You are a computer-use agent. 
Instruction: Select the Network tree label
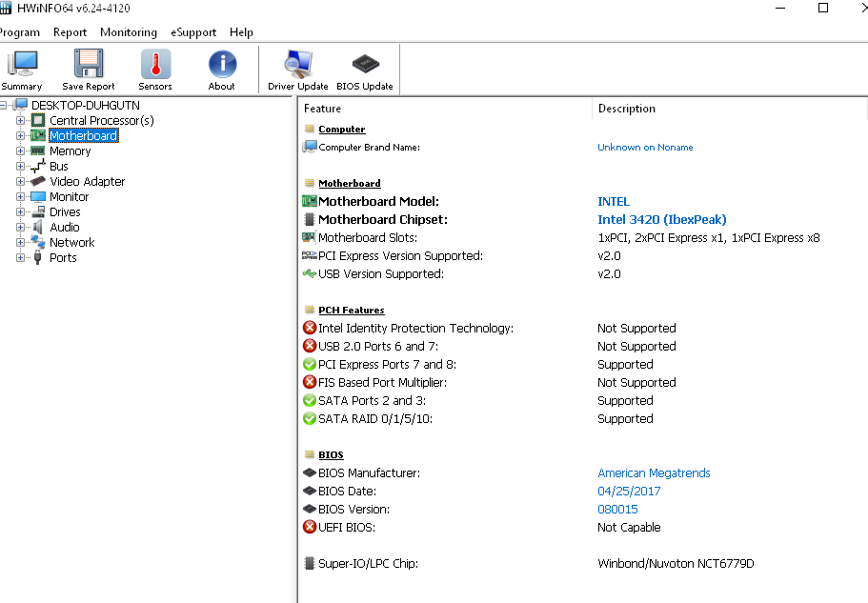click(72, 242)
